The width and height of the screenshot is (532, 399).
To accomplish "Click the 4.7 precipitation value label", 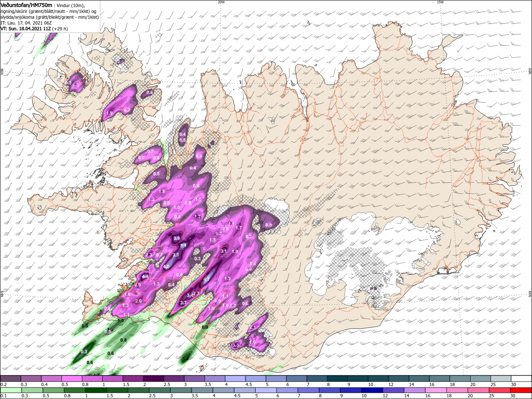I will point(206,280).
